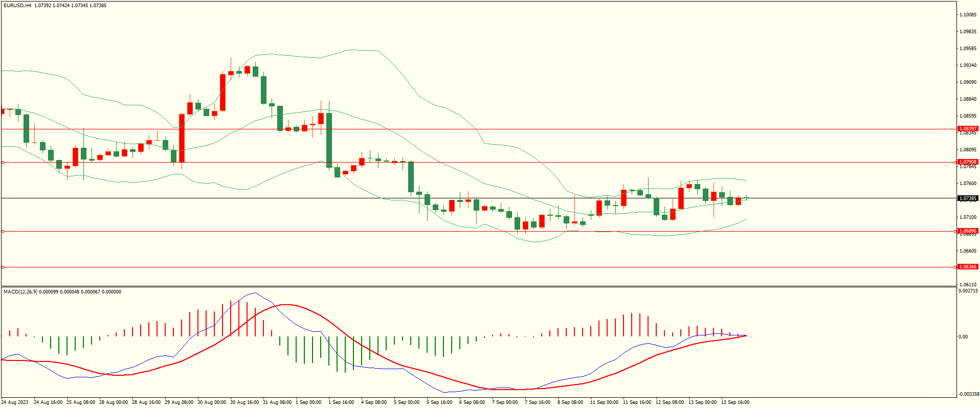Click the -0.003358 MACD scale value
Viewport: 980px width, 408px height.
point(968,394)
